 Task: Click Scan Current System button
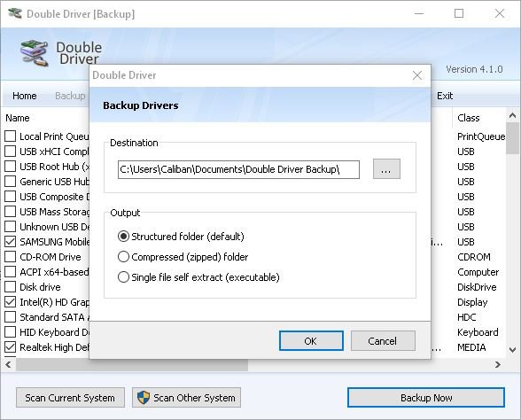click(x=70, y=397)
